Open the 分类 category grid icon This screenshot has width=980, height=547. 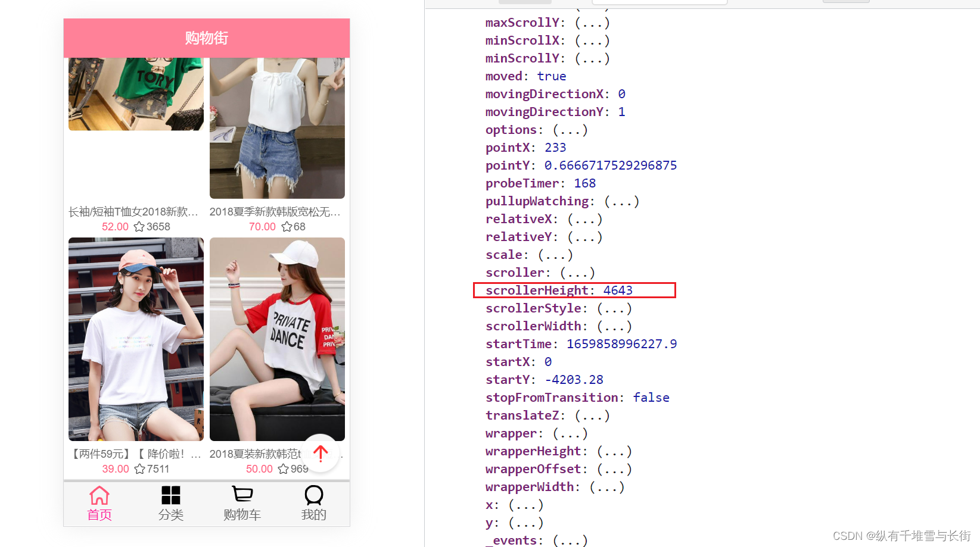[x=171, y=495]
